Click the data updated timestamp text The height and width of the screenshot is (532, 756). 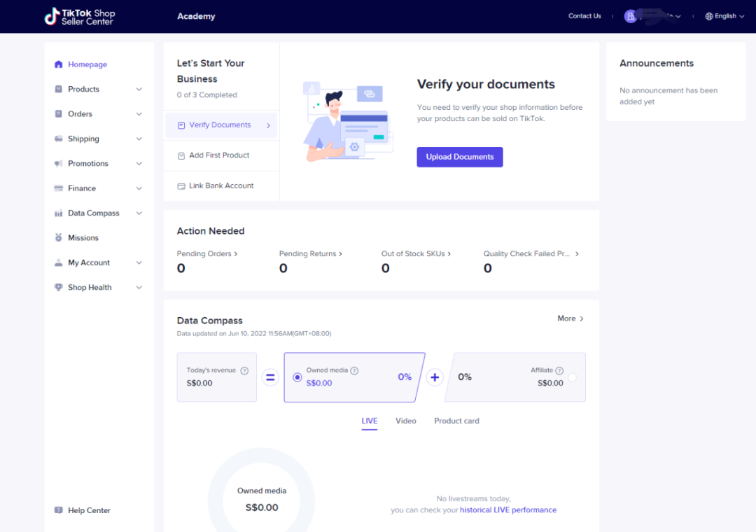coord(254,334)
